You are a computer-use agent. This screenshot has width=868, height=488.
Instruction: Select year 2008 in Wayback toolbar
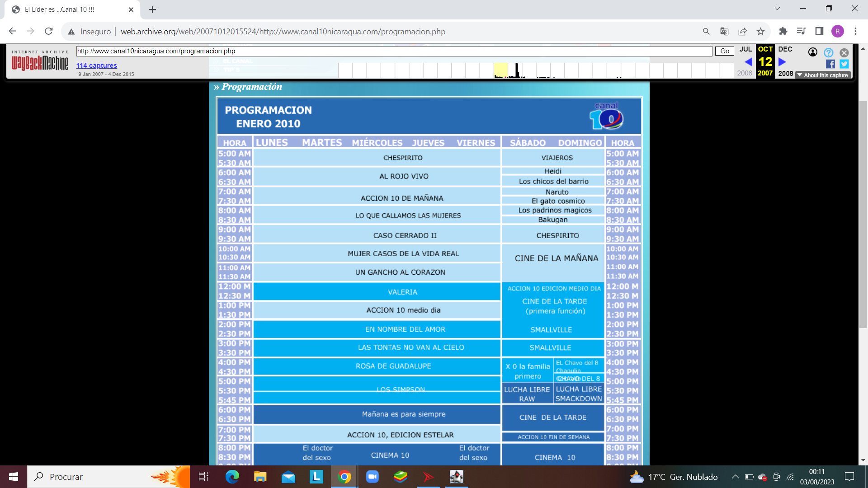(x=786, y=74)
